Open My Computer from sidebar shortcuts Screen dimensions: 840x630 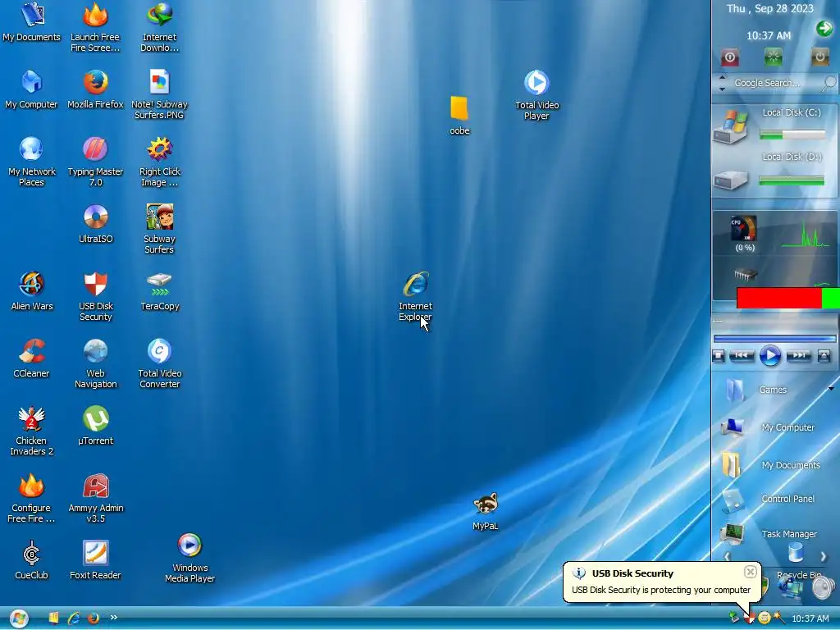point(768,427)
